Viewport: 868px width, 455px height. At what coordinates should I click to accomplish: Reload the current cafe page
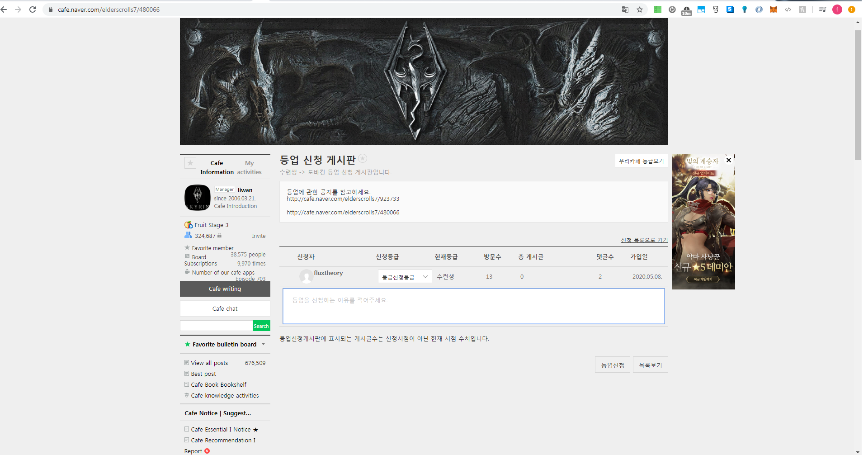coord(33,9)
